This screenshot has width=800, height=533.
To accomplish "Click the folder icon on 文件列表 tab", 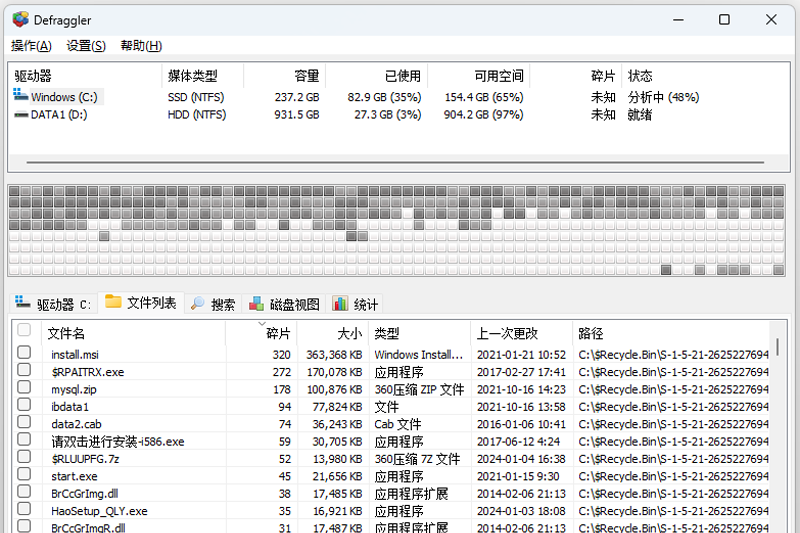I will pos(113,302).
